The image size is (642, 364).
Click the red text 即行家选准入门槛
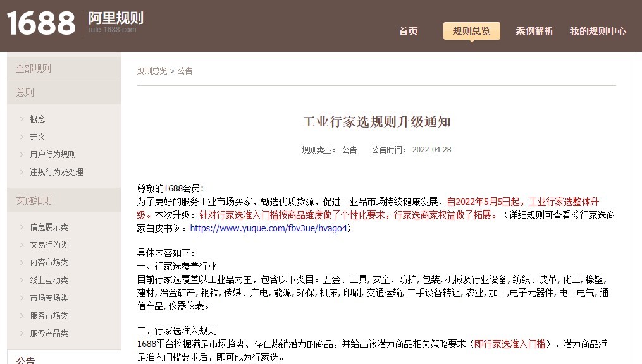coord(510,344)
